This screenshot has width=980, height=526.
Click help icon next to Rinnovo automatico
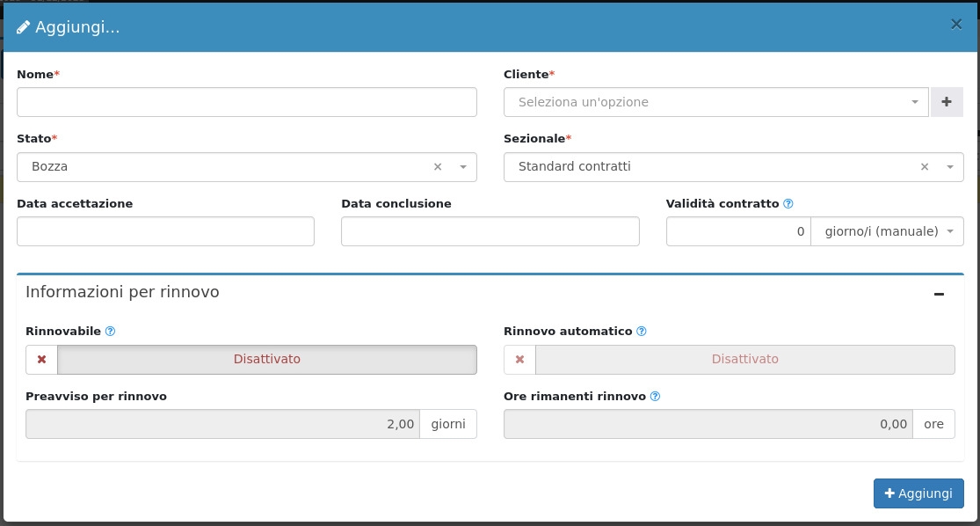642,332
